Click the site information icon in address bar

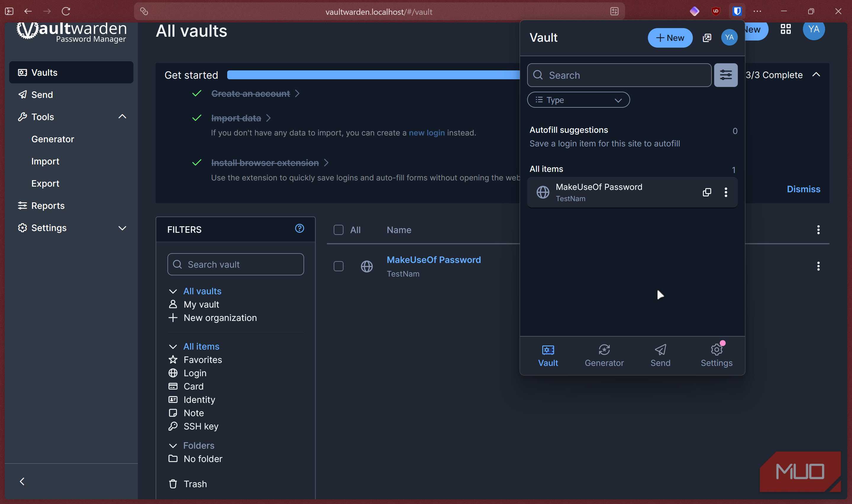(144, 12)
